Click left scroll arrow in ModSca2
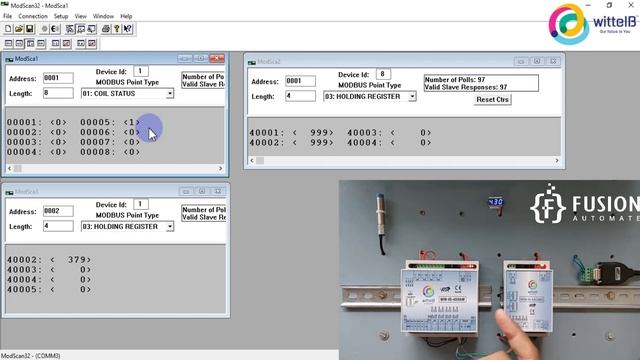The width and height of the screenshot is (640, 360). (x=252, y=160)
